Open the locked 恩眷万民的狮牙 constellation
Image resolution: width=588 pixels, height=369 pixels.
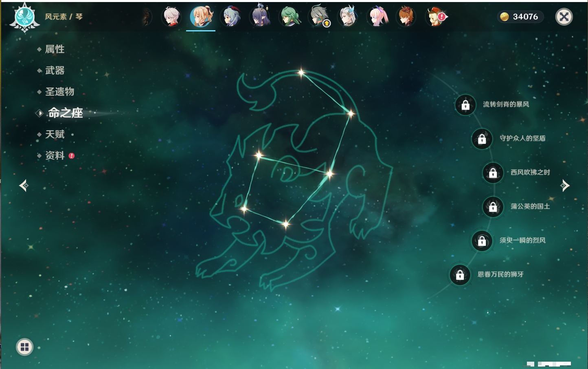(x=460, y=275)
